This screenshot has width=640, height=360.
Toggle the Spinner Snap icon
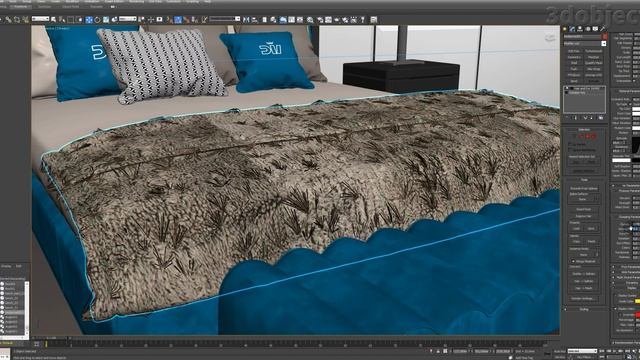[195, 19]
